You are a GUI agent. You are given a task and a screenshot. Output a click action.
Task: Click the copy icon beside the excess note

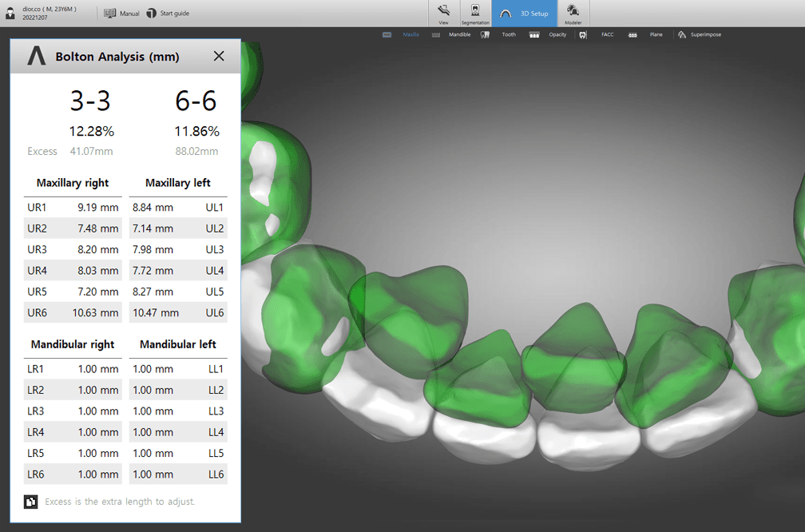coord(31,502)
